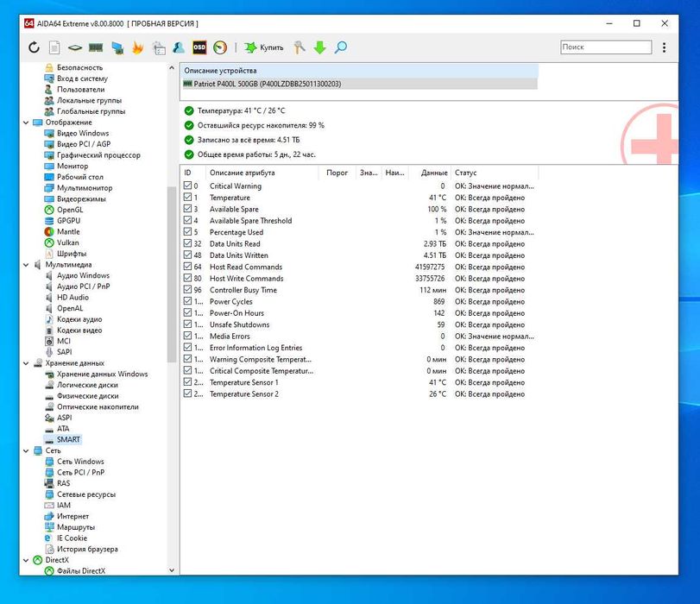Open the ASPI tree item

[64, 418]
